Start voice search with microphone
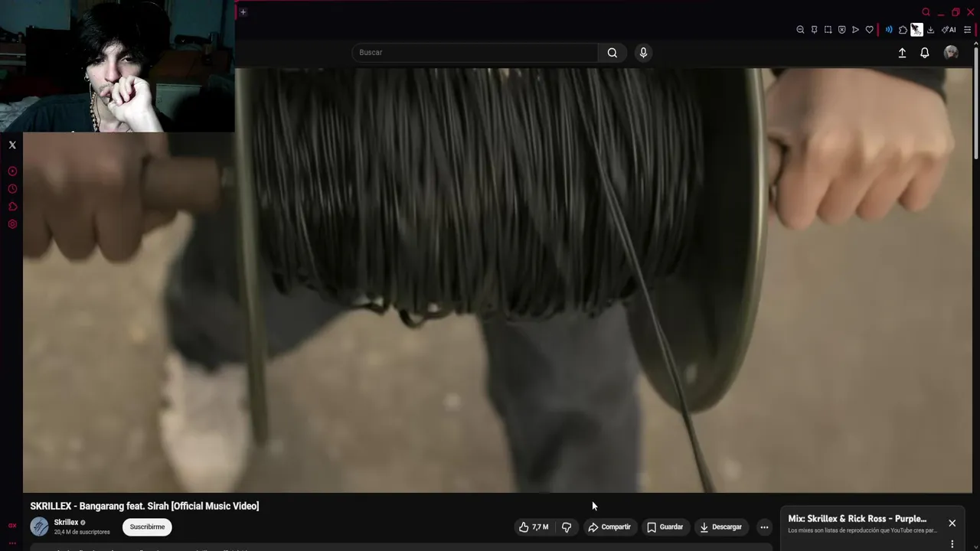Screen dimensions: 980x551 pos(643,52)
